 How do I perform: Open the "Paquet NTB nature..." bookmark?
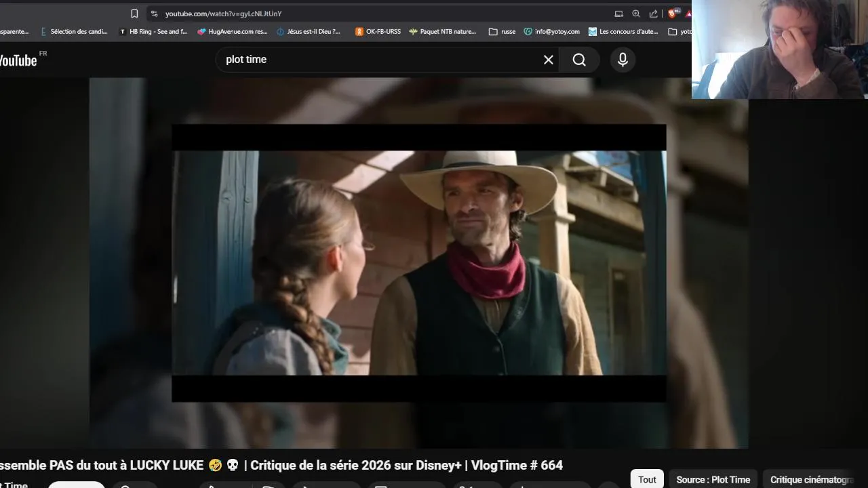(443, 31)
